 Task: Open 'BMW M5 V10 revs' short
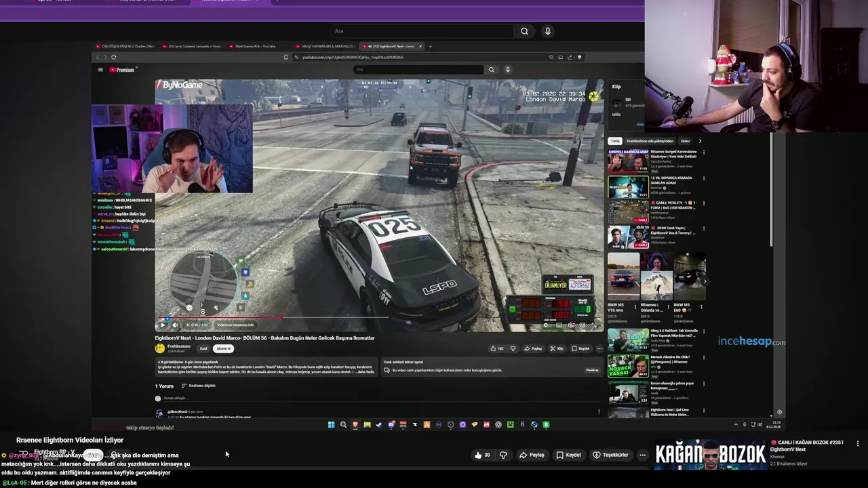pos(623,277)
